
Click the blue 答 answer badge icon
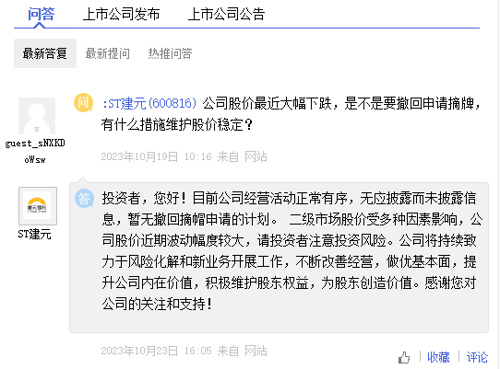pyautogui.click(x=84, y=198)
